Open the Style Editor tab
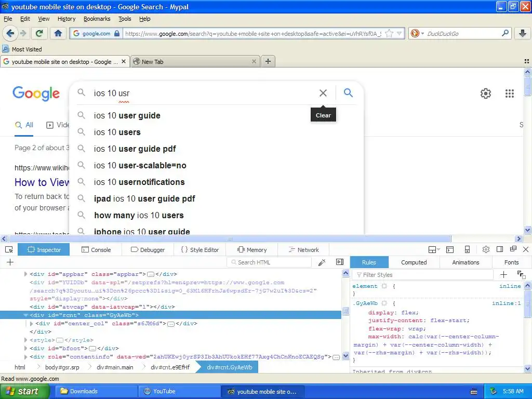532x399 pixels. click(x=200, y=250)
